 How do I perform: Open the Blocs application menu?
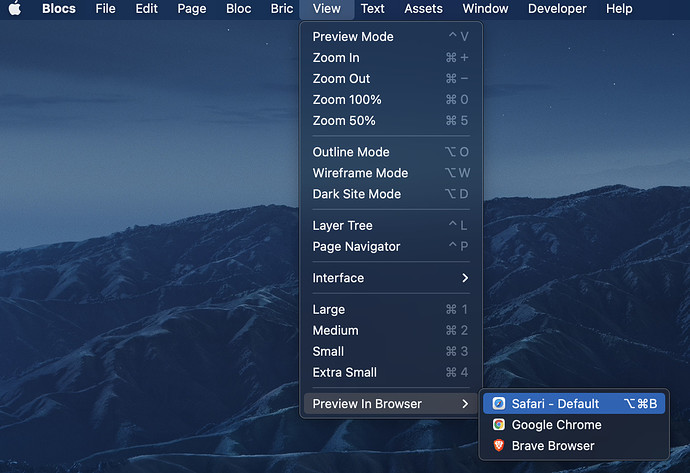click(59, 8)
